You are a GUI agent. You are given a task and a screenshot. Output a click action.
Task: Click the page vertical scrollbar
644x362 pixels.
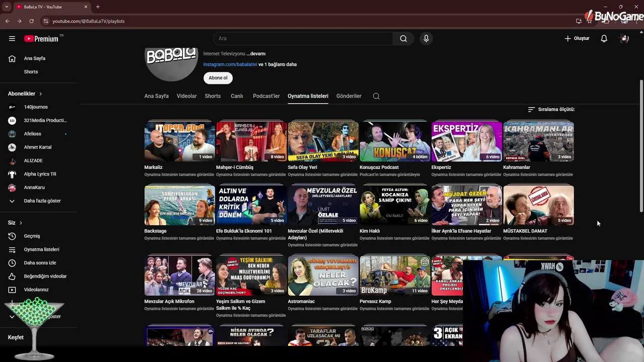coord(641,146)
